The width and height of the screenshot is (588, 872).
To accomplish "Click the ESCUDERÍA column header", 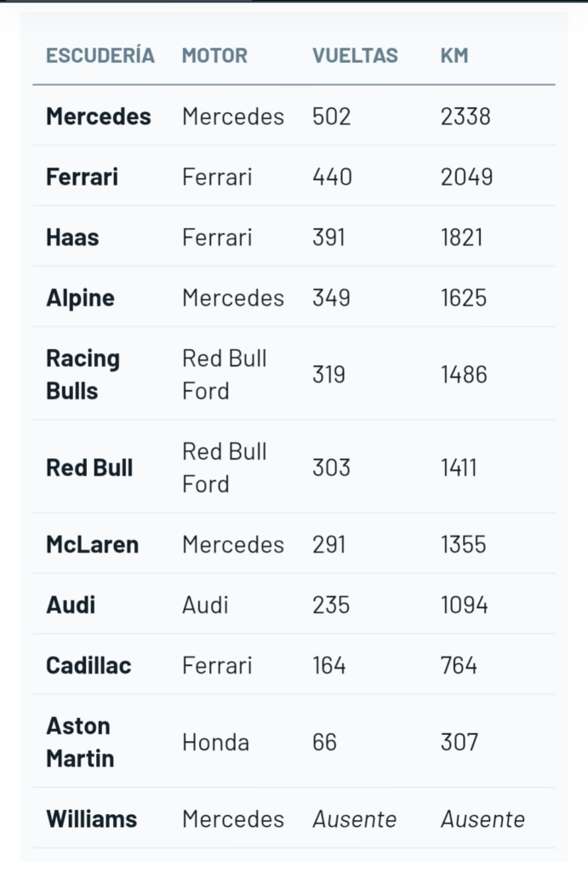I will click(100, 56).
